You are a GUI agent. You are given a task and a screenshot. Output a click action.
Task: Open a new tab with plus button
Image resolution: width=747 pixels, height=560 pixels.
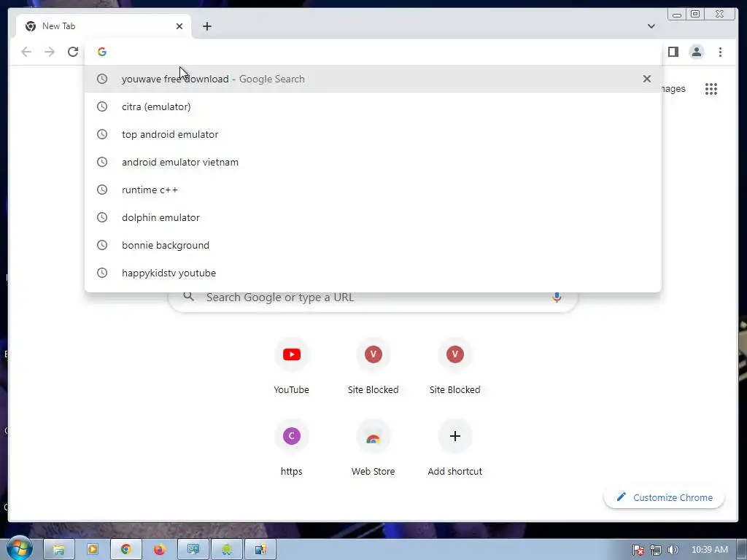tap(206, 26)
